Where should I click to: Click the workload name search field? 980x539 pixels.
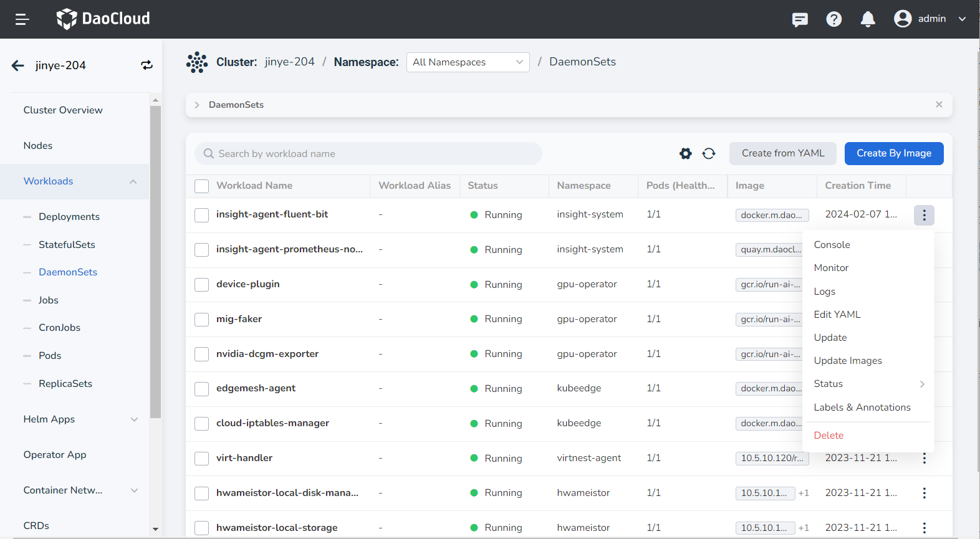point(374,154)
